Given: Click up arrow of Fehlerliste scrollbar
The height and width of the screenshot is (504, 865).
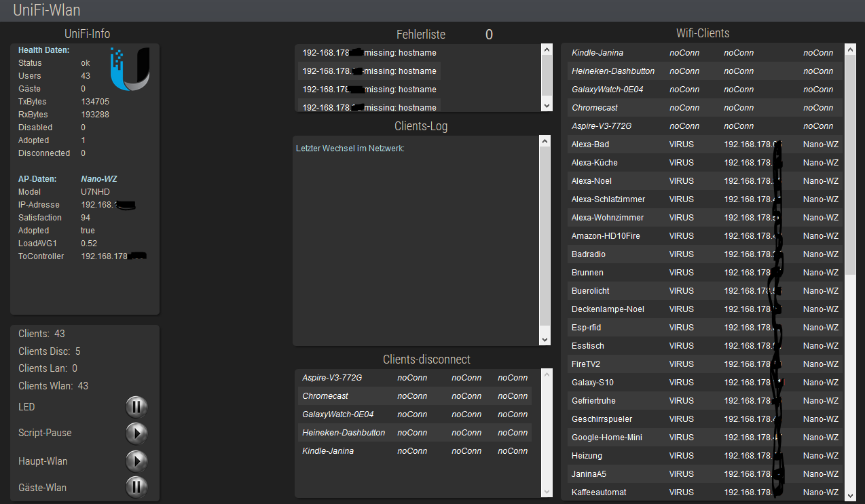Looking at the screenshot, I should coord(547,49).
